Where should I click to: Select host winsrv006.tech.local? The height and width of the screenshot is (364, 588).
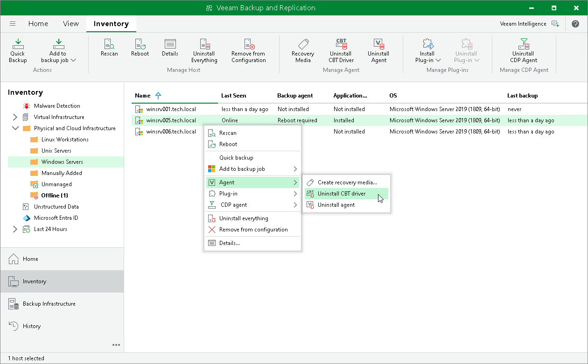171,132
